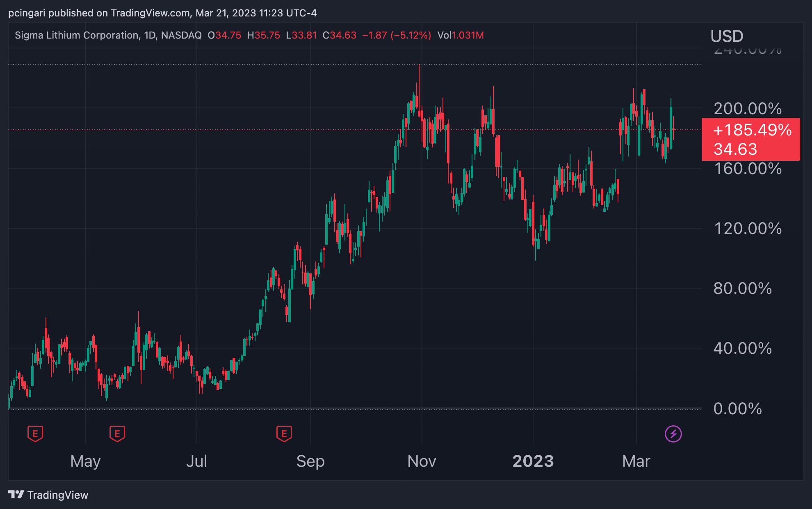Click the TradingView logo at bottom left
The width and height of the screenshot is (812, 509).
pyautogui.click(x=48, y=495)
